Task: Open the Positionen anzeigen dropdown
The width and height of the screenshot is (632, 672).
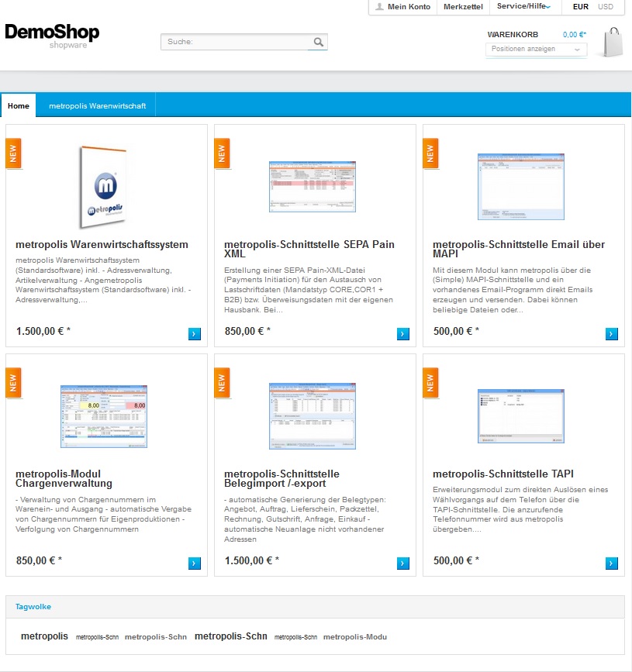Action: click(x=535, y=49)
